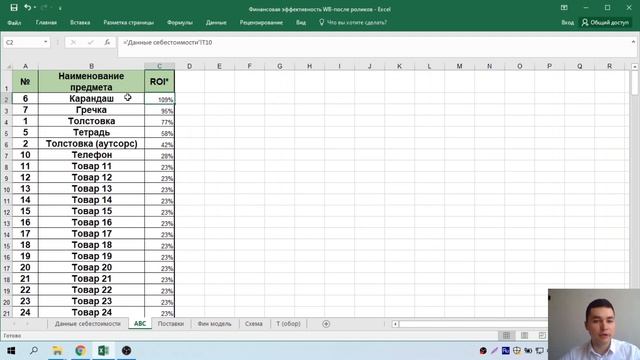Open the Windows Start menu
The height and width of the screenshot is (360, 640).
coord(11,351)
